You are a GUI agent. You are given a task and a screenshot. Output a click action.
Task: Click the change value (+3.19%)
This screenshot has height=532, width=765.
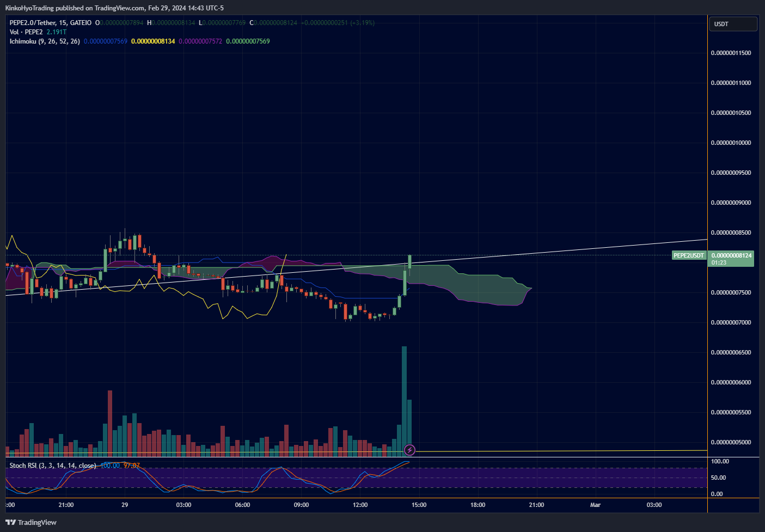362,23
